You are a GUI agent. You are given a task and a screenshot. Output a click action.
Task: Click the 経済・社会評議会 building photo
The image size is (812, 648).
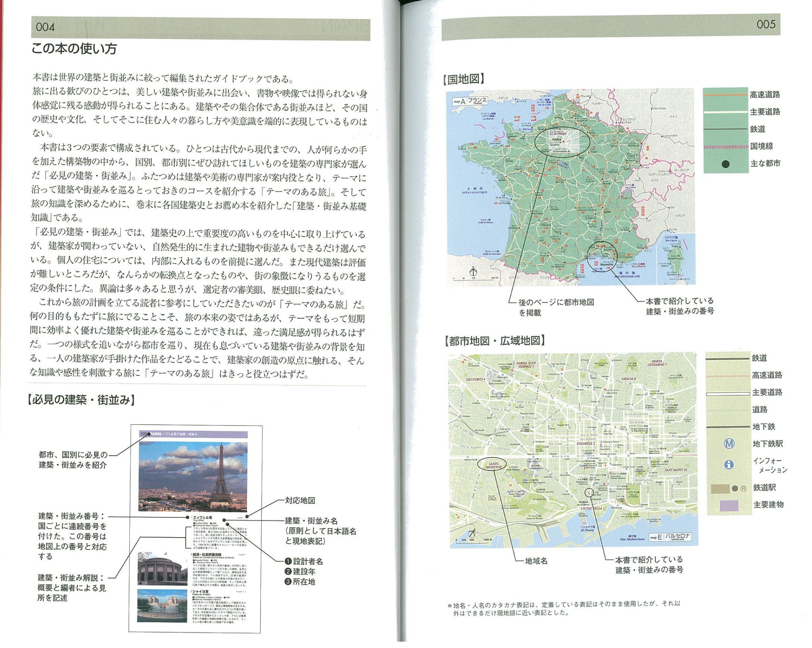tap(162, 569)
